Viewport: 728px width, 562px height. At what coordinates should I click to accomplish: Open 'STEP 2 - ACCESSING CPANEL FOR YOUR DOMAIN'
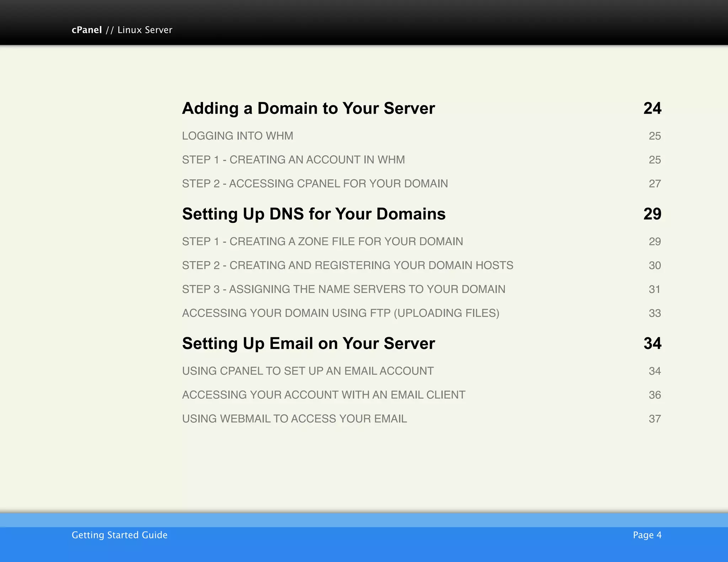[x=315, y=183]
